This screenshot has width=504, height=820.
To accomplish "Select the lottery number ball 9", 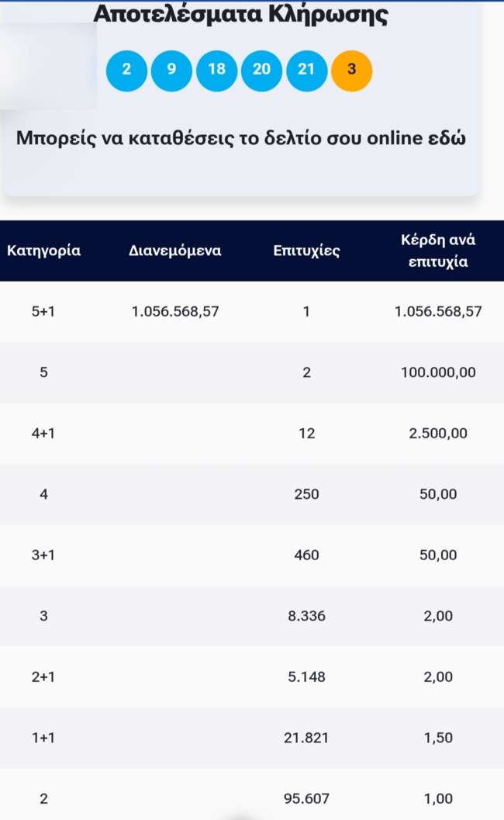I will click(x=171, y=70).
